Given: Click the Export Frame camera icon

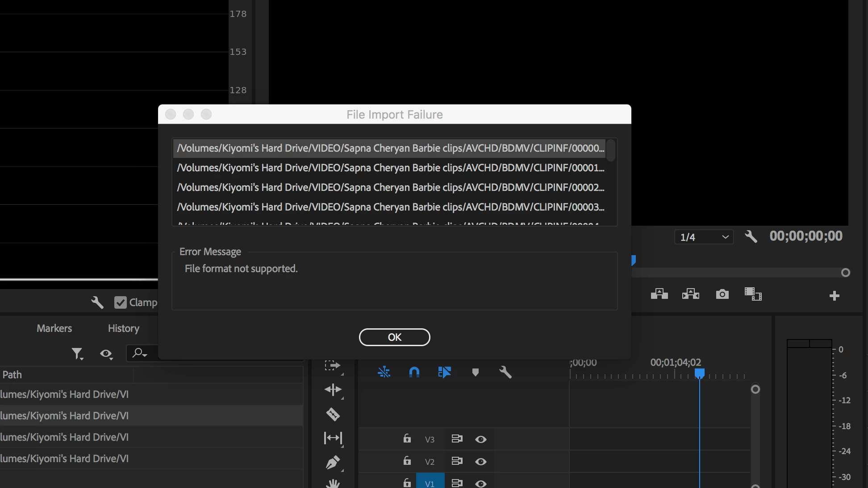Looking at the screenshot, I should [x=722, y=294].
